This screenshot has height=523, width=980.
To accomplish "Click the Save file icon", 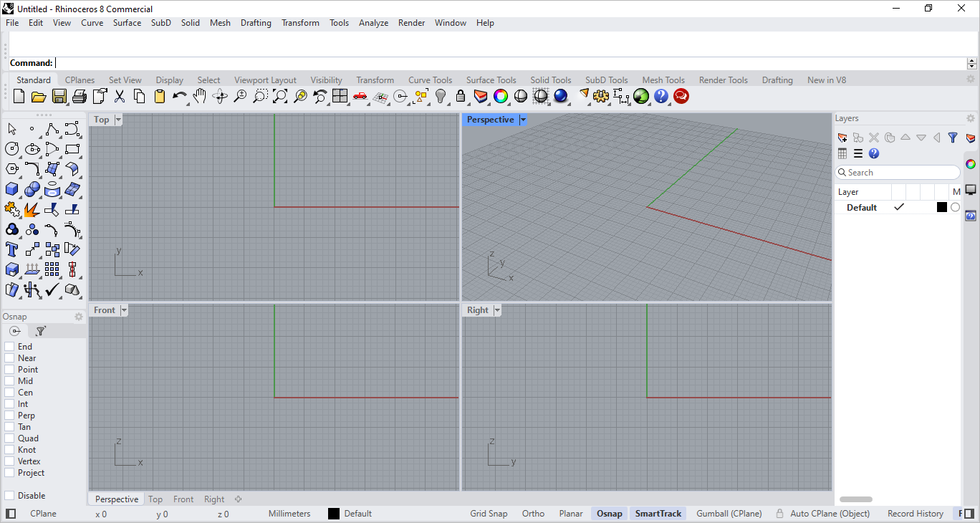I will tap(59, 96).
